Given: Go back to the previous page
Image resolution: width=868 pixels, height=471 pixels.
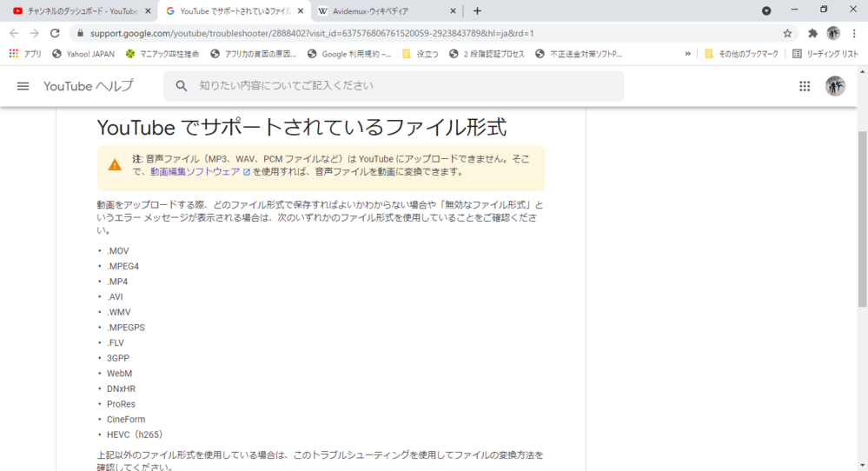Looking at the screenshot, I should pyautogui.click(x=14, y=33).
